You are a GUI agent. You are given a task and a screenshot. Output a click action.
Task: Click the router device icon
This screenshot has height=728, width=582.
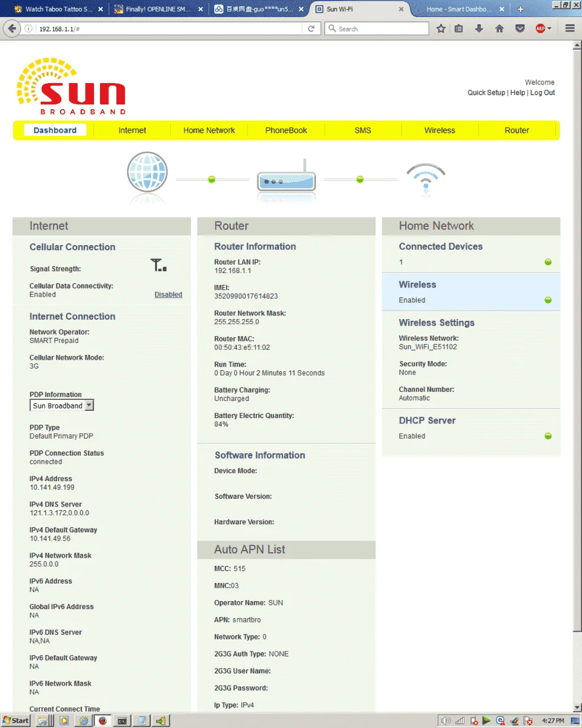coord(286,176)
